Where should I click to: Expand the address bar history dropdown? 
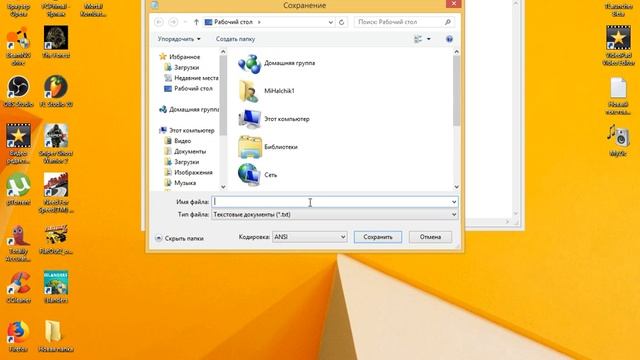(331, 22)
